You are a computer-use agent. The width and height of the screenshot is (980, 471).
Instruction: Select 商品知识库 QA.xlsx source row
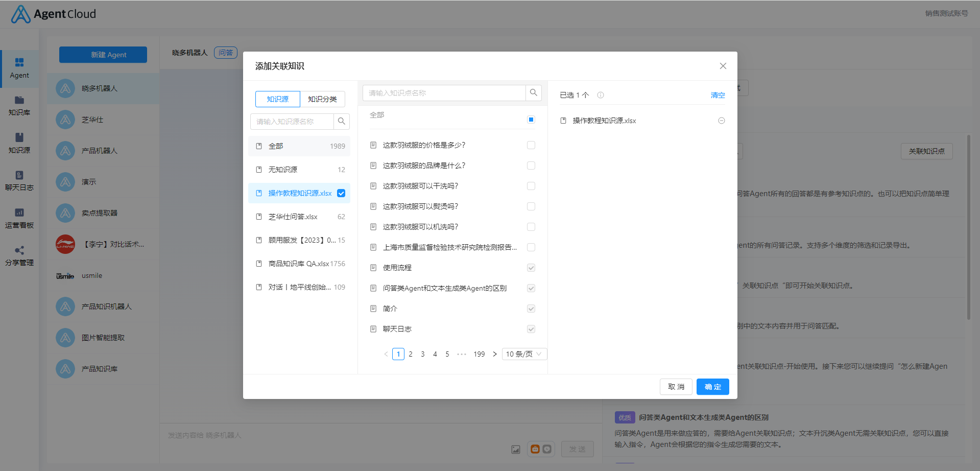299,264
